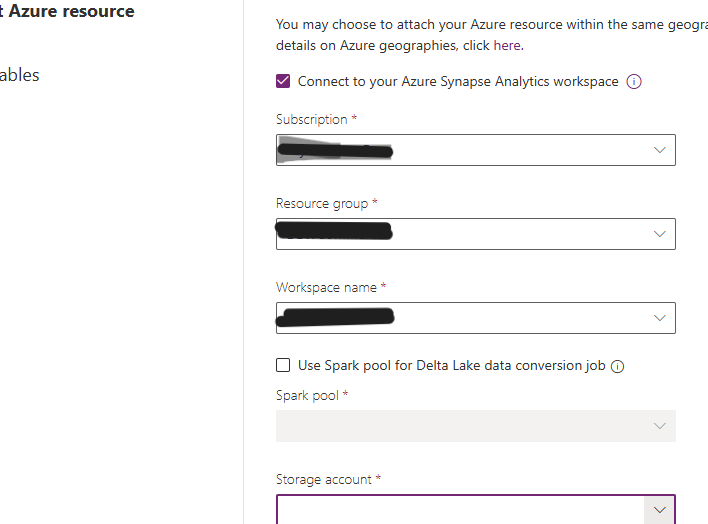Open the Subscription dropdown
Viewport: 708px width, 524px height.
click(475, 150)
